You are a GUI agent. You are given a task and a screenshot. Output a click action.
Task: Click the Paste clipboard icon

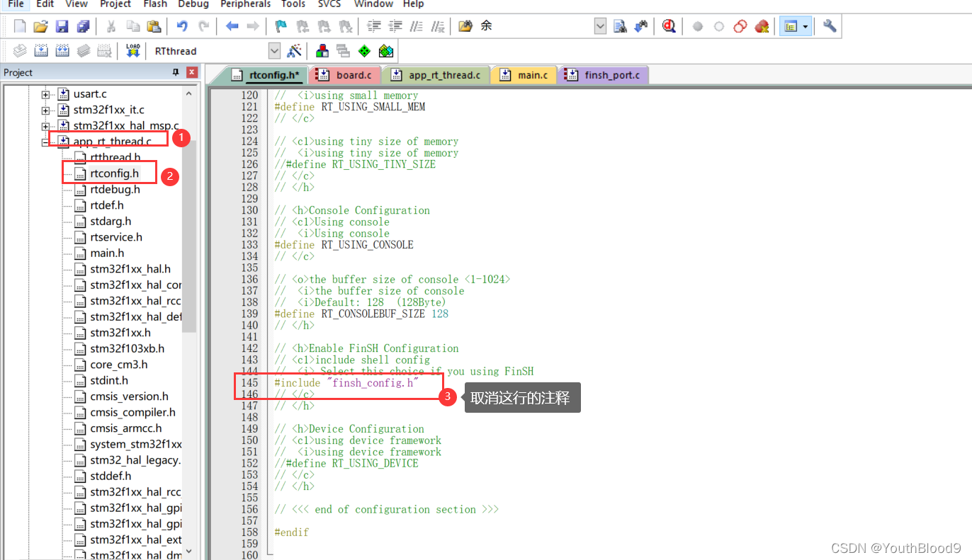click(154, 26)
